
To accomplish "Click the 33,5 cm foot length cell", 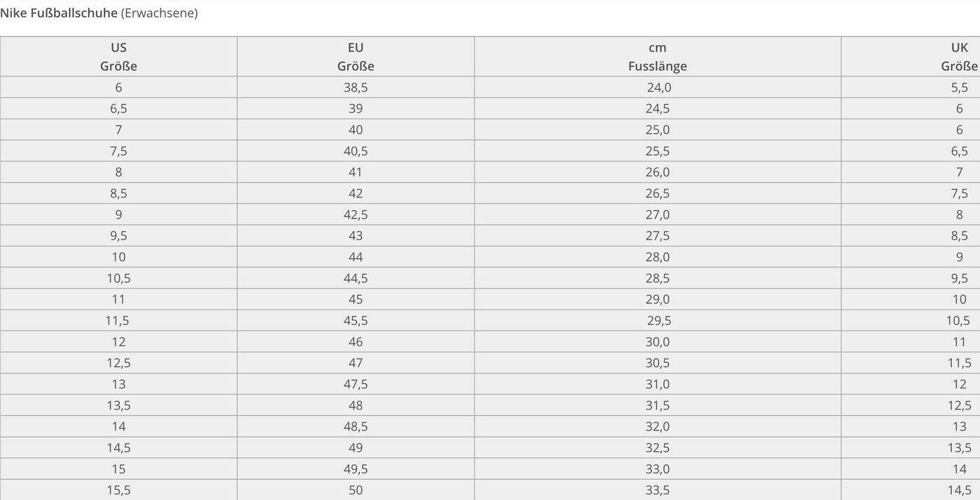I will (x=657, y=489).
